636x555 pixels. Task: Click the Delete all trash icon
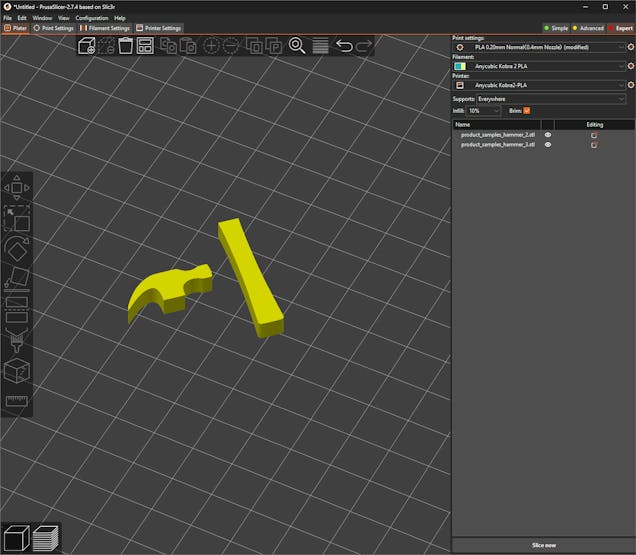click(126, 46)
